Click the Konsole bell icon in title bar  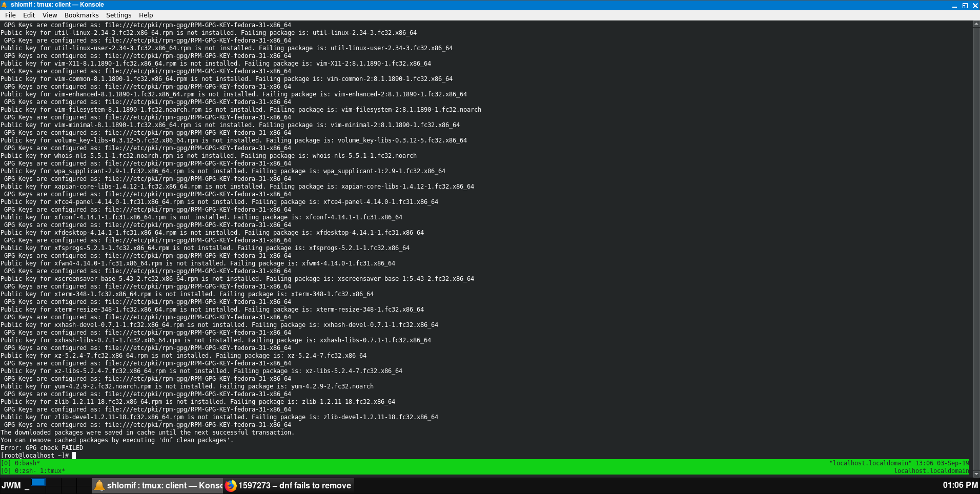click(x=5, y=5)
